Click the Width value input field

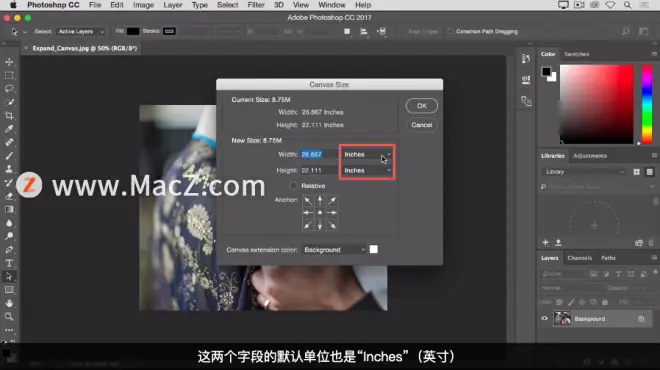(x=319, y=154)
